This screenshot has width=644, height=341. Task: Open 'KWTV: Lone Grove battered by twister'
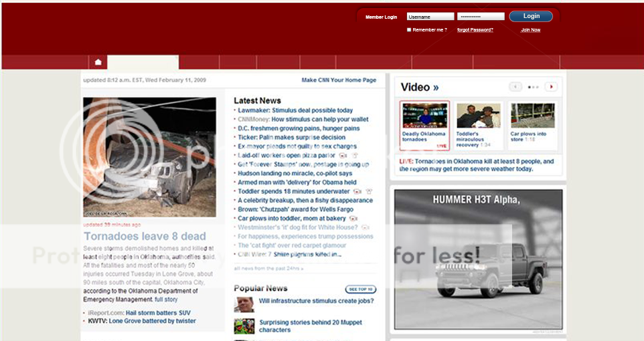click(x=142, y=321)
